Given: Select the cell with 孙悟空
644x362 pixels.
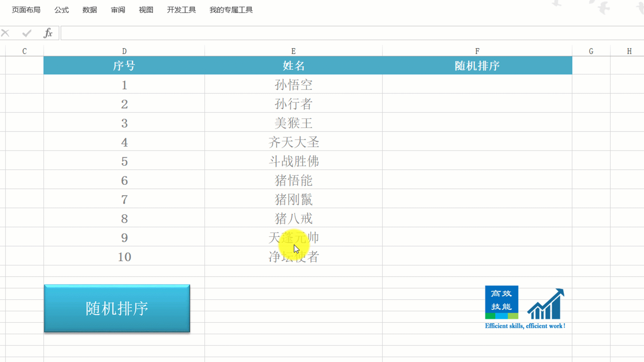Looking at the screenshot, I should 293,84.
